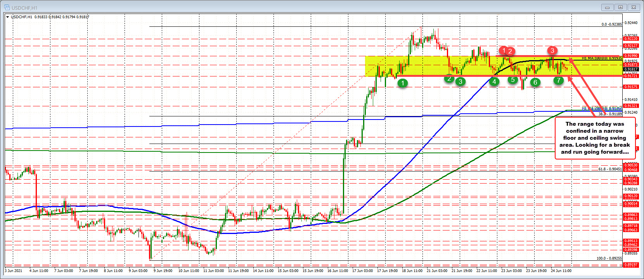Image resolution: width=644 pixels, height=279 pixels.
Task: Select the range annotation text box
Action: click(595, 138)
